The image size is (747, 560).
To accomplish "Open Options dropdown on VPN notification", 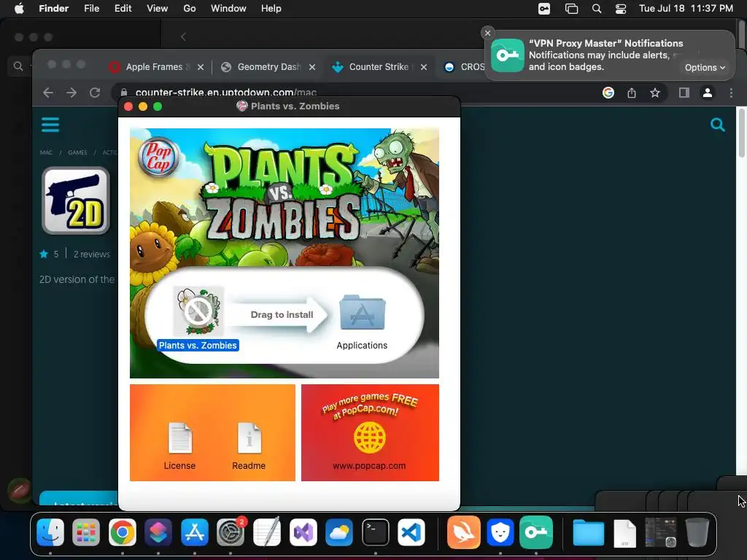I will point(705,68).
